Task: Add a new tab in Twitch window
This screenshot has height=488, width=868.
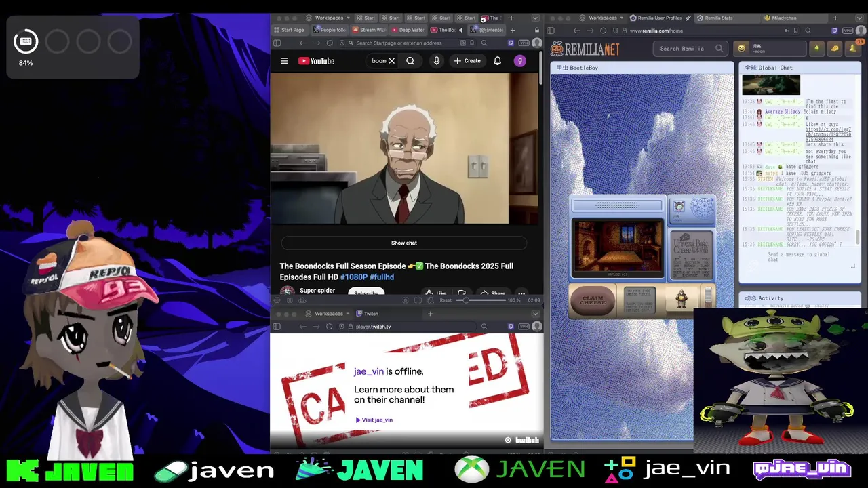Action: click(x=430, y=314)
